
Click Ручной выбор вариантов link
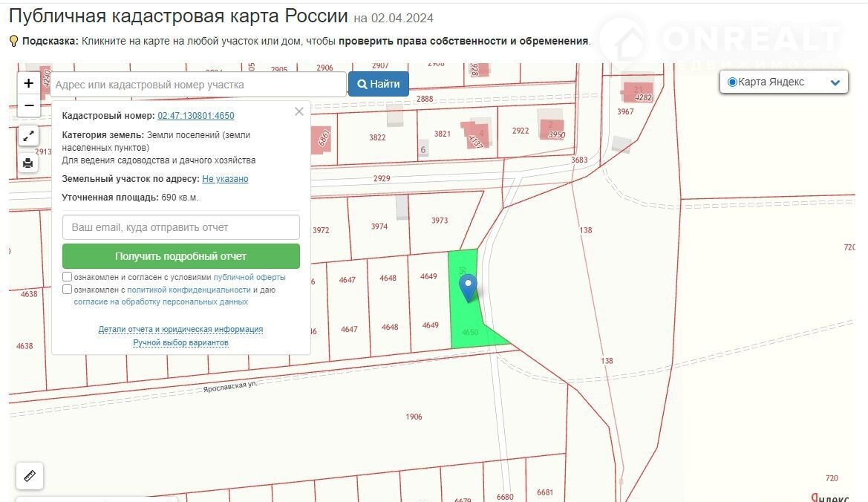[x=180, y=342]
